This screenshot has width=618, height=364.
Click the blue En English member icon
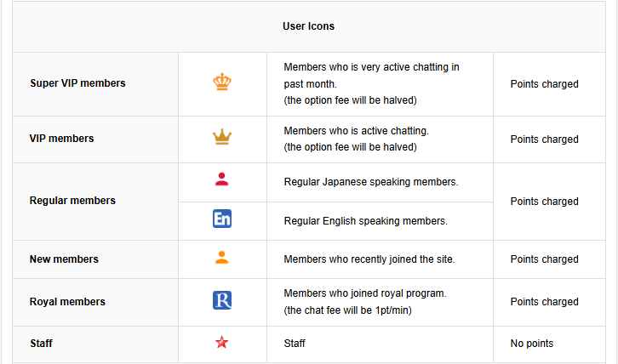[x=222, y=219]
